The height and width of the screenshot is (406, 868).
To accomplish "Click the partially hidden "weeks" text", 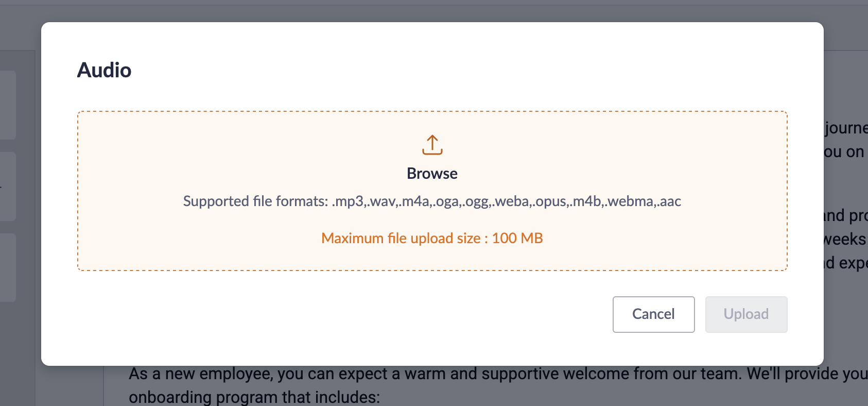I will coord(845,239).
